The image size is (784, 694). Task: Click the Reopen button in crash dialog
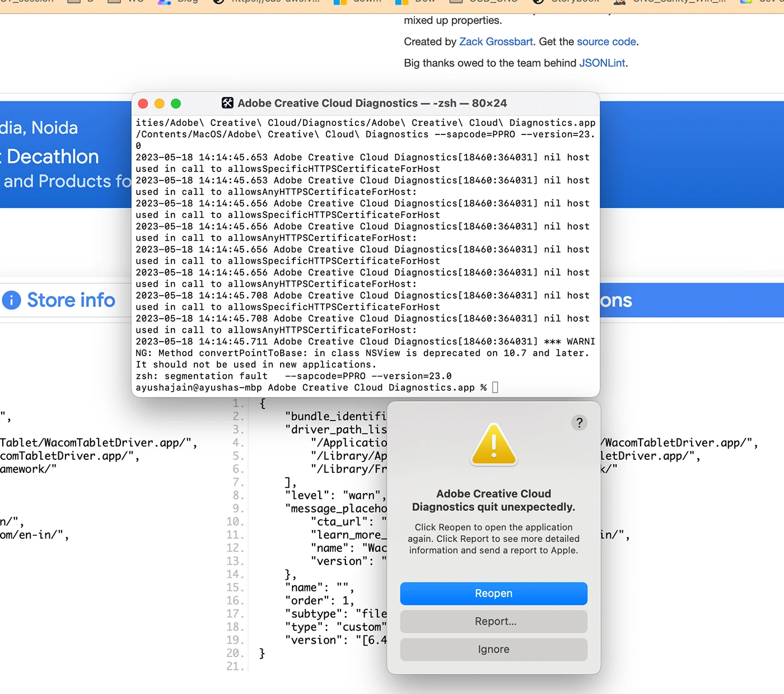click(493, 593)
